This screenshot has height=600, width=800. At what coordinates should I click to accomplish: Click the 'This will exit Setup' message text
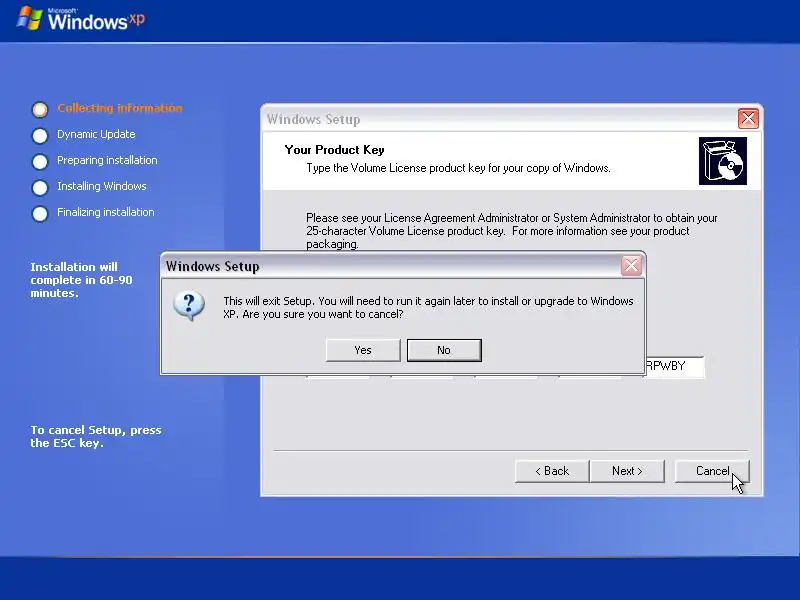click(428, 307)
